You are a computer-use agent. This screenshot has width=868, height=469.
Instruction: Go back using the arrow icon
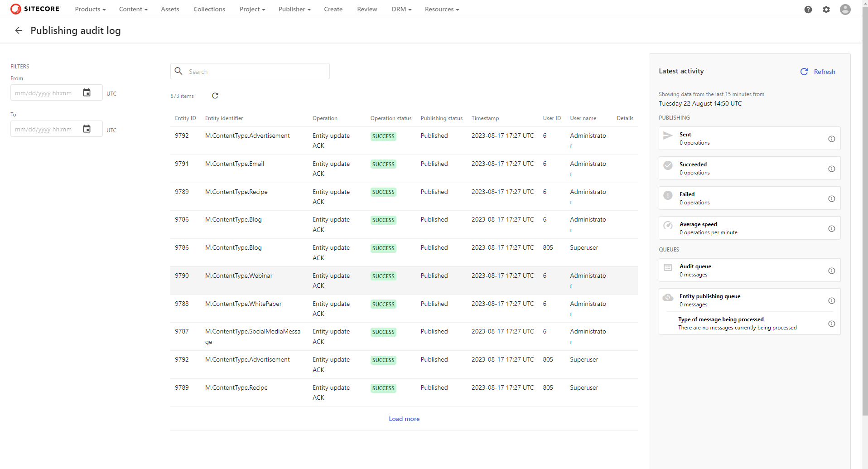click(19, 30)
